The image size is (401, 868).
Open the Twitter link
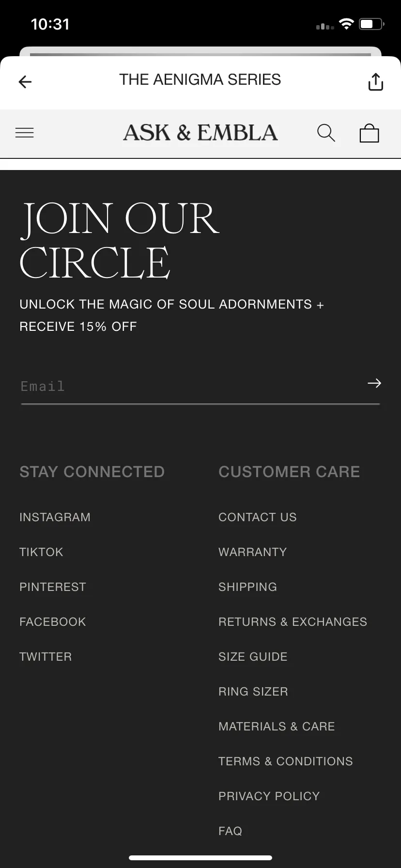(x=46, y=657)
